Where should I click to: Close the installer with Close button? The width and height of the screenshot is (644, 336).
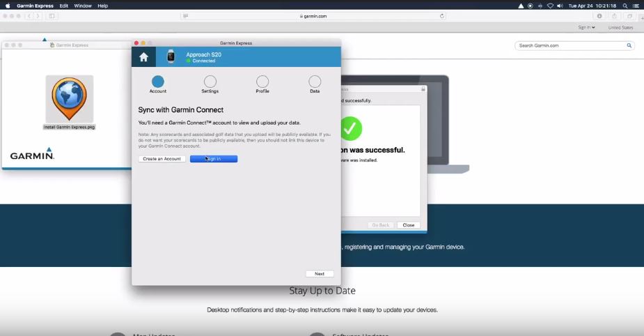pos(409,225)
